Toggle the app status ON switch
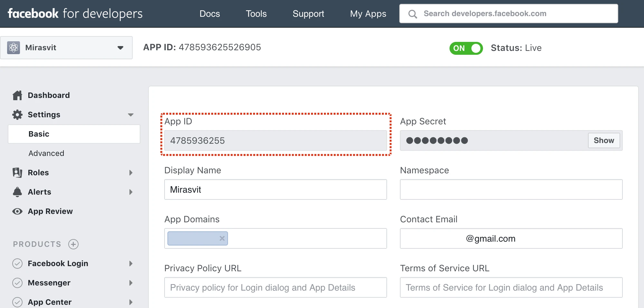 (x=466, y=48)
